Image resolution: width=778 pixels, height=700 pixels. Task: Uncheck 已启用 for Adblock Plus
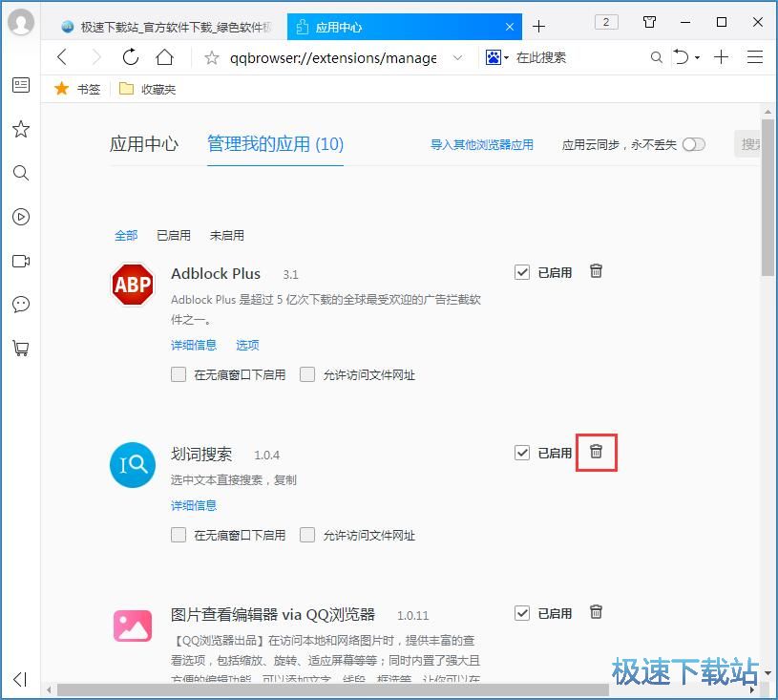click(x=521, y=272)
